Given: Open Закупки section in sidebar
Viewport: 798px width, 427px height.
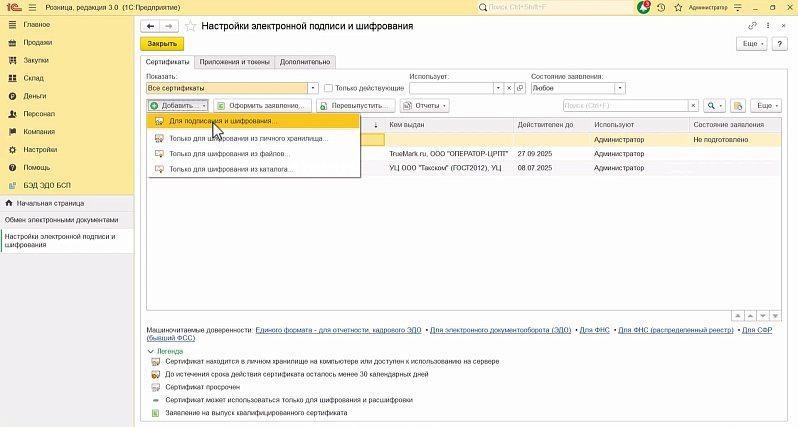Looking at the screenshot, I should pos(36,60).
